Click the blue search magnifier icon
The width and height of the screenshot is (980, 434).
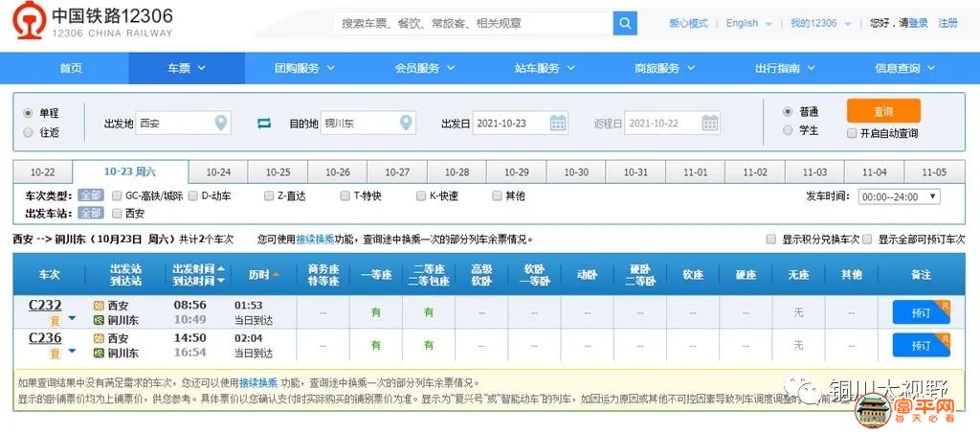(x=624, y=24)
